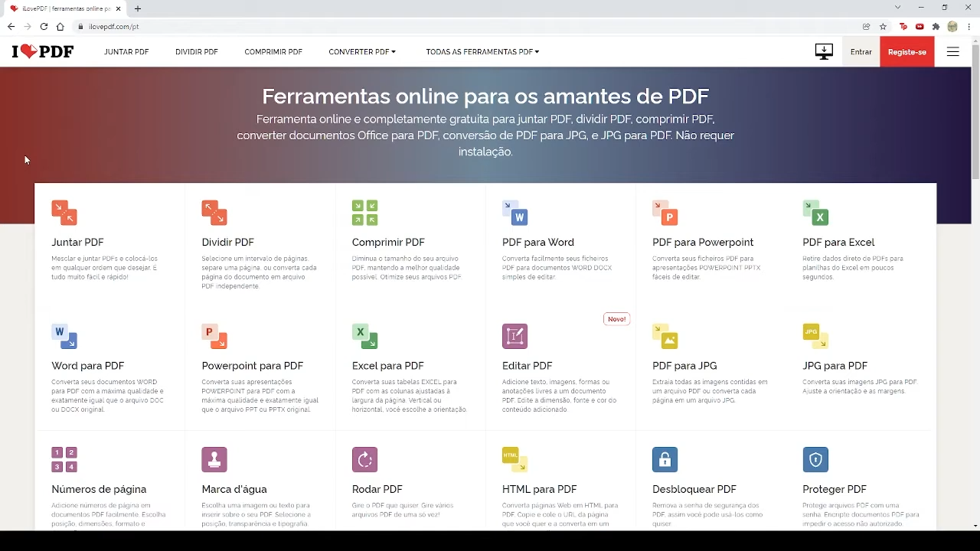Bookmark this page with star icon
Screen dimensions: 980x551
click(883, 27)
